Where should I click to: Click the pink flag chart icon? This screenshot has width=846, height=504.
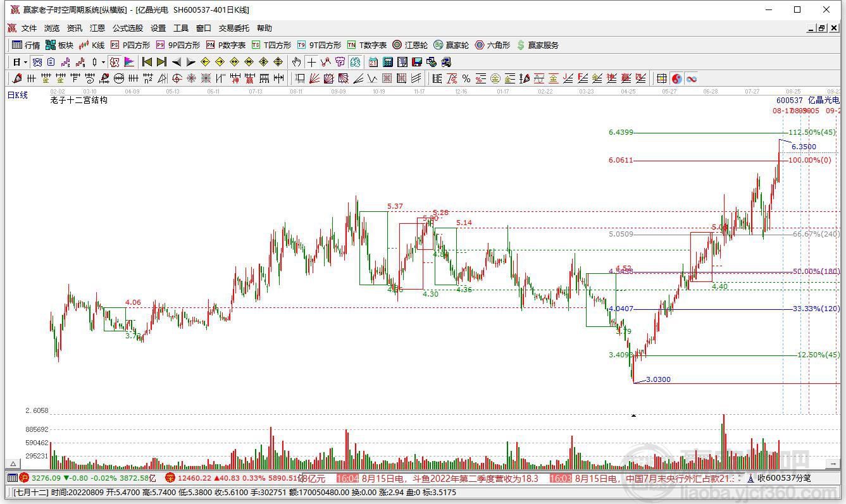click(129, 62)
